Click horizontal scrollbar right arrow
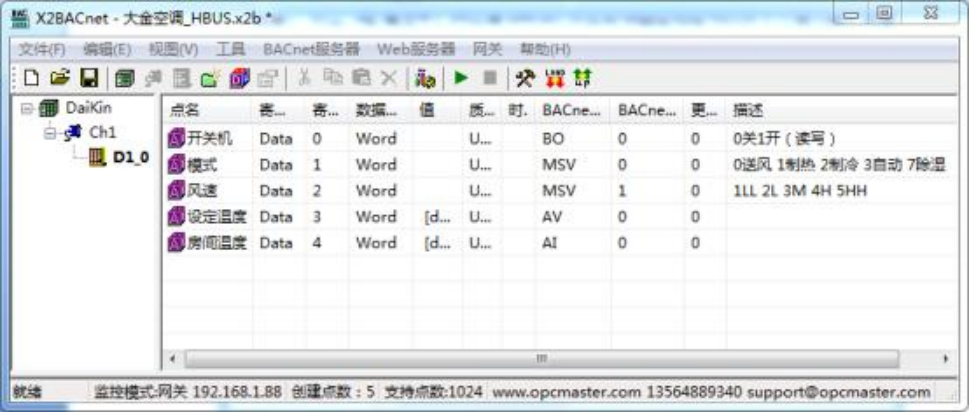The width and height of the screenshot is (969, 412). click(946, 358)
